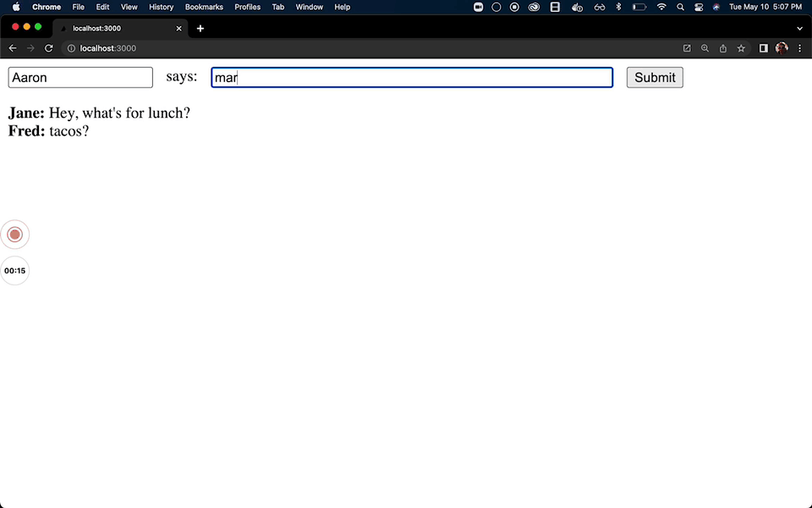Open page in app via install icon
Screen dimensions: 812x508
point(687,48)
